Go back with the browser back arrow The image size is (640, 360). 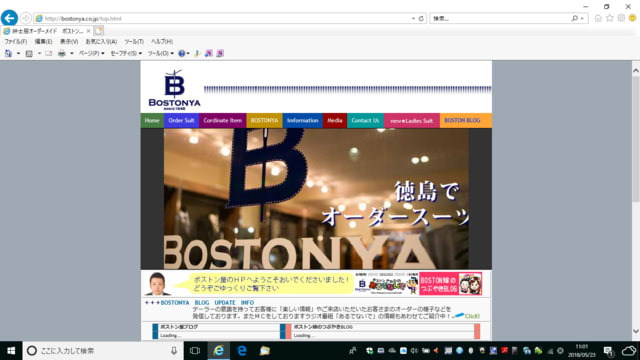click(9, 18)
